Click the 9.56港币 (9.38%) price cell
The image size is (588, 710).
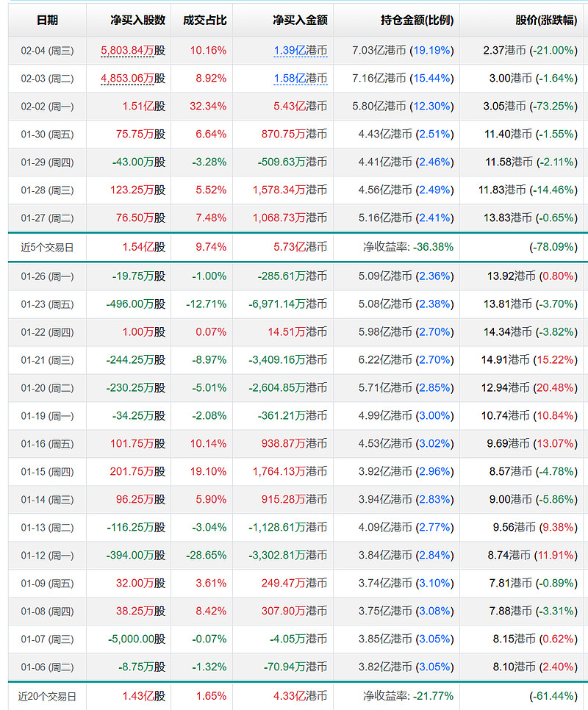coord(536,528)
